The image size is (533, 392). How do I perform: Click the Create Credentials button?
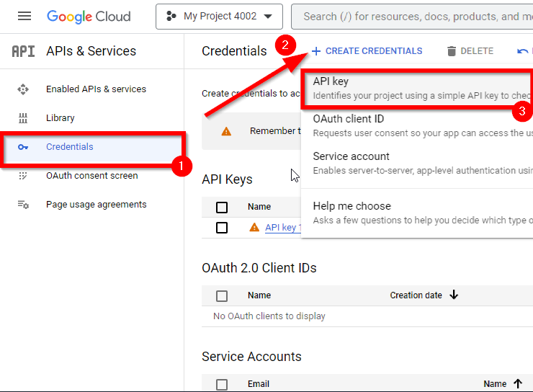[x=367, y=51]
